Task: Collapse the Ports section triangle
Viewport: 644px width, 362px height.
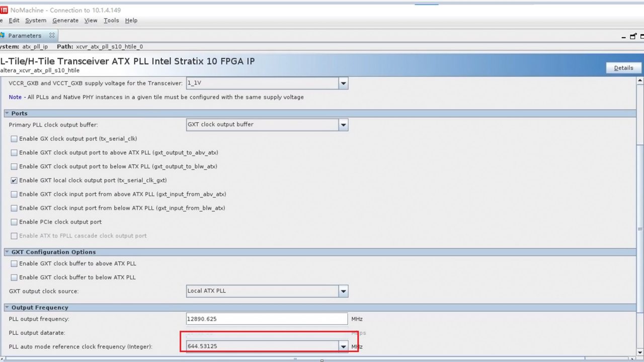Action: [x=7, y=114]
